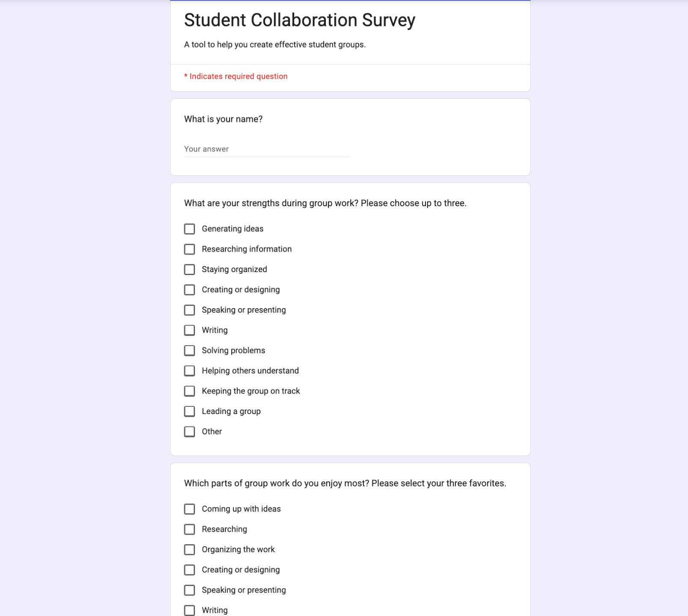The width and height of the screenshot is (688, 616).
Task: Check Helping others understand option
Action: click(189, 371)
